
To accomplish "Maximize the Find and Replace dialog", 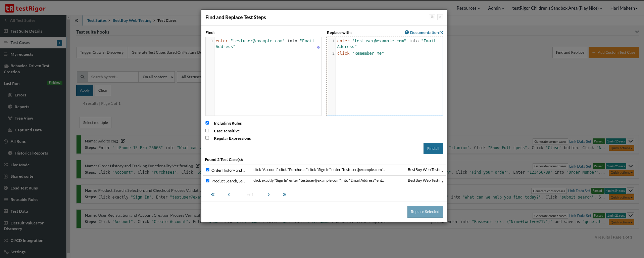I will click(x=432, y=17).
